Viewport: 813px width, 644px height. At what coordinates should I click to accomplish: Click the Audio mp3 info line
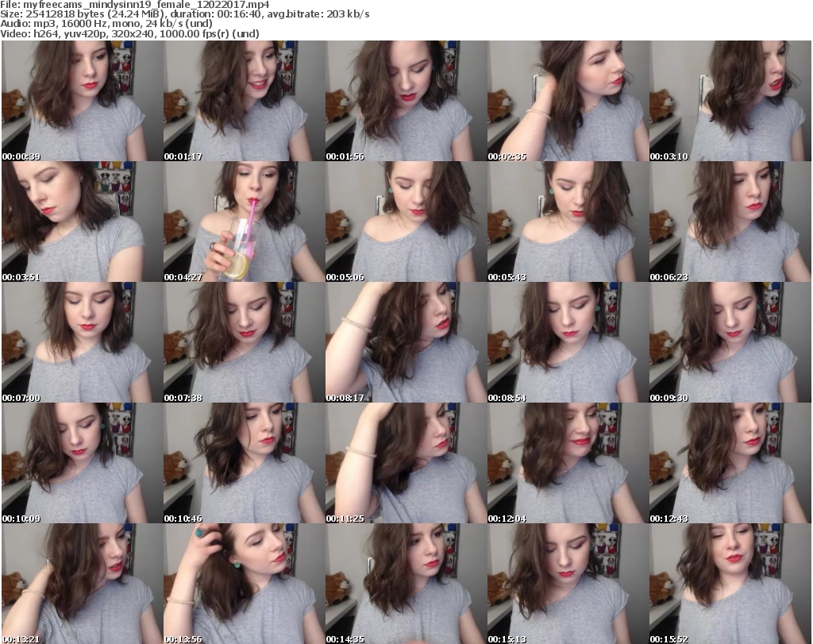(x=106, y=24)
